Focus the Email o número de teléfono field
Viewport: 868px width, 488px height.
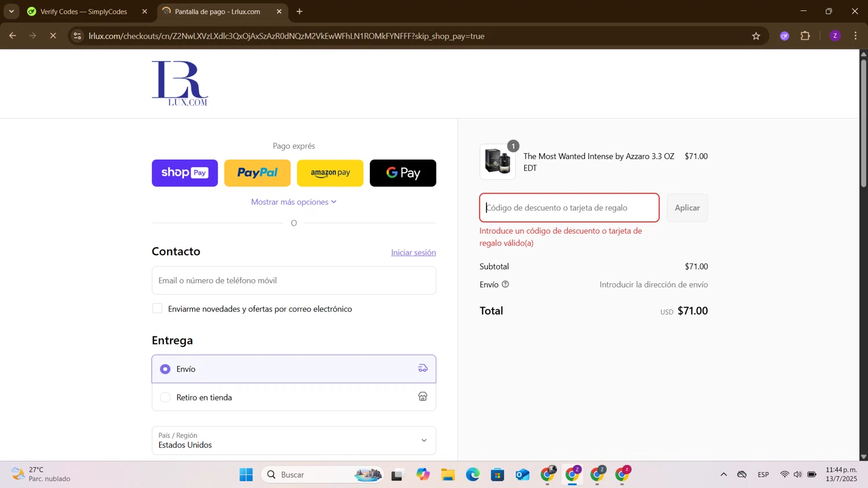pyautogui.click(x=294, y=280)
